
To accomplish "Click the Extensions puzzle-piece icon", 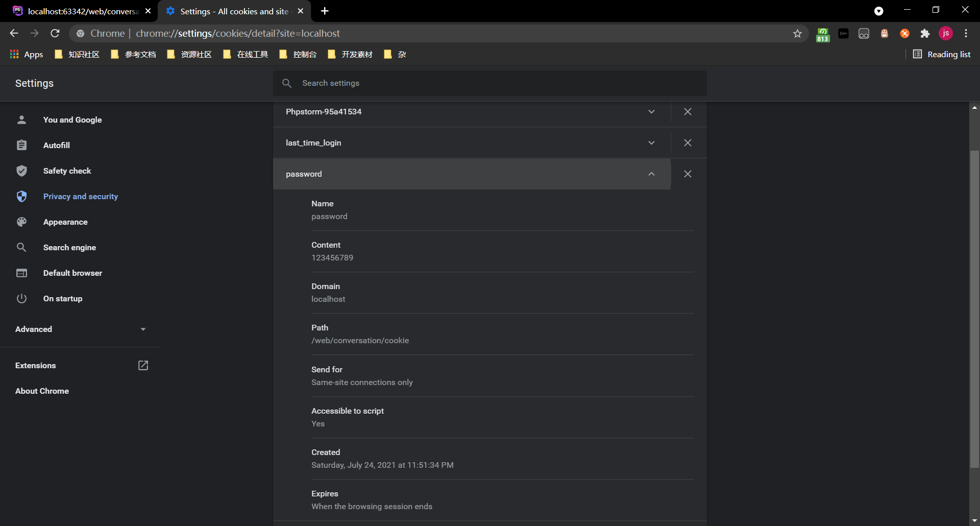I will [x=925, y=33].
